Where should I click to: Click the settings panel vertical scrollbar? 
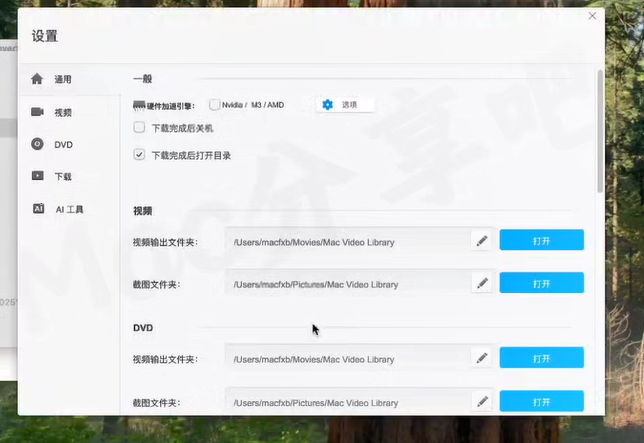(x=599, y=130)
